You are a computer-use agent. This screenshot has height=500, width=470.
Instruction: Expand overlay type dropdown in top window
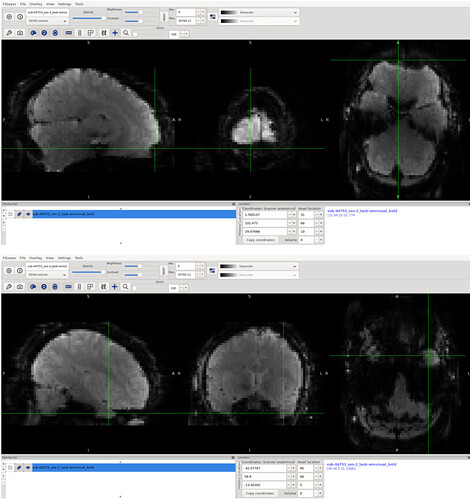(x=48, y=21)
